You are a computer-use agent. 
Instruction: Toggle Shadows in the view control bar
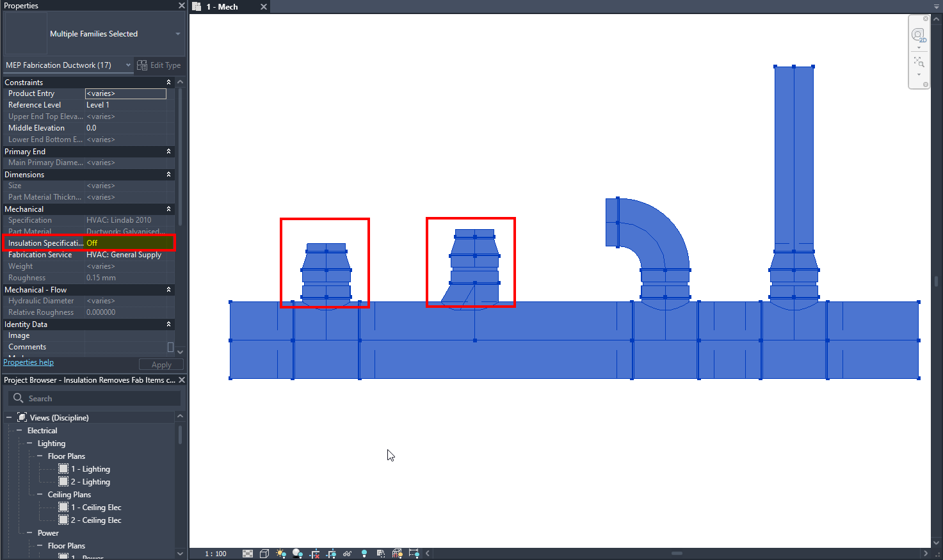tap(298, 554)
